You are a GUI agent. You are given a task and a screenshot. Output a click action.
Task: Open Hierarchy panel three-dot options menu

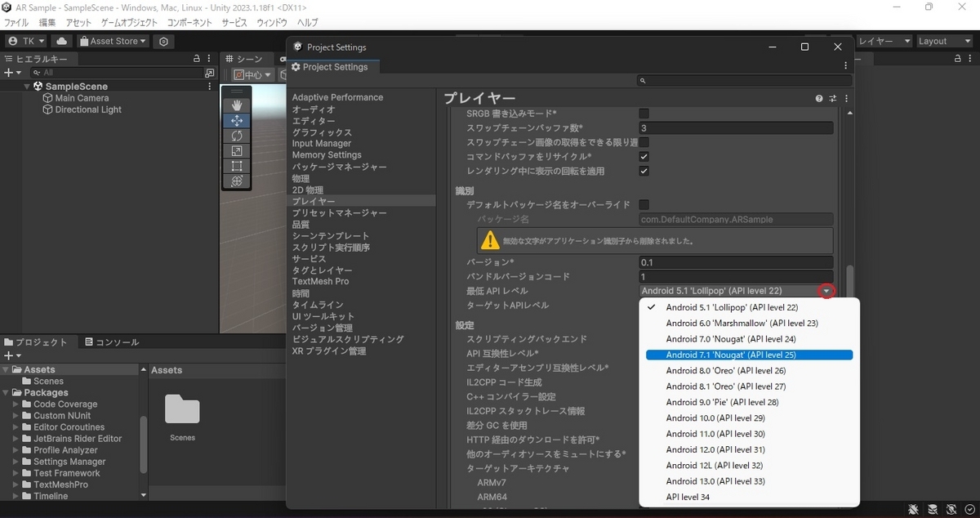[x=210, y=59]
